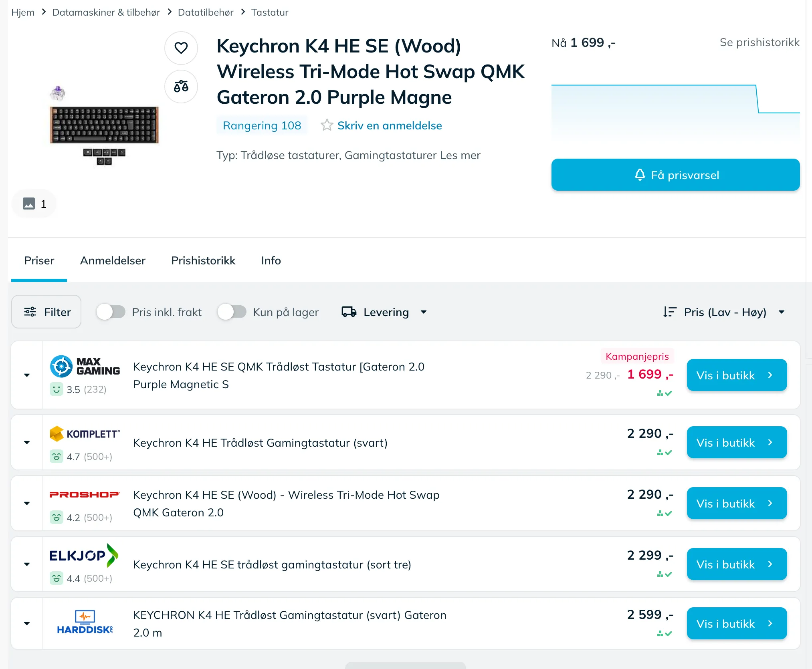Image resolution: width=812 pixels, height=669 pixels.
Task: Click the Få prisvarsel button
Action: [676, 175]
